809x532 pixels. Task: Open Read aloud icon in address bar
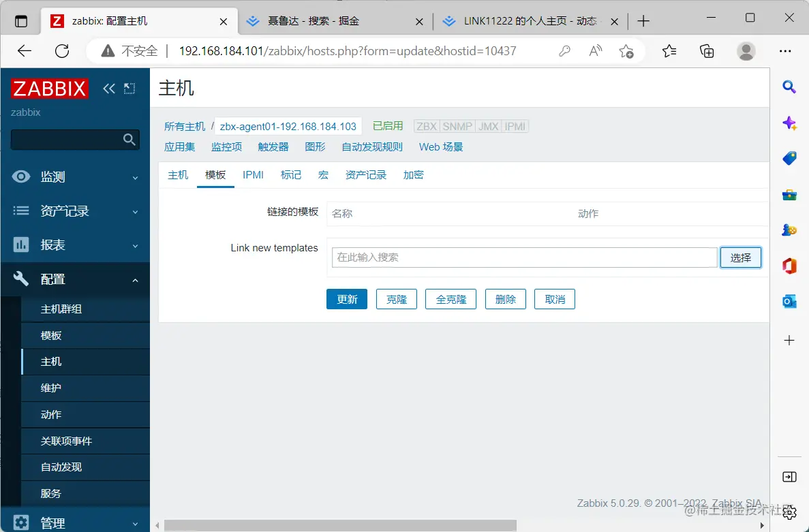(x=596, y=50)
